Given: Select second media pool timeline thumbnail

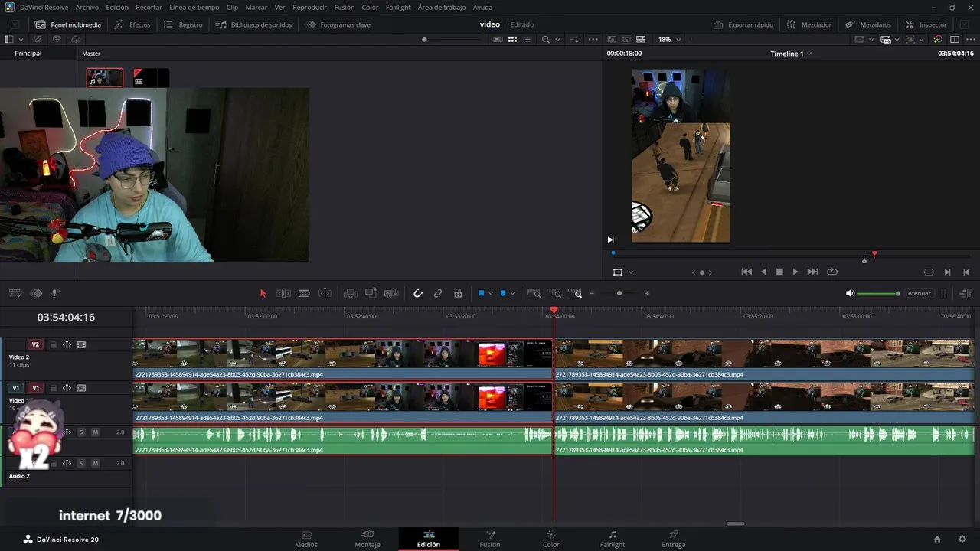Looking at the screenshot, I should [151, 78].
